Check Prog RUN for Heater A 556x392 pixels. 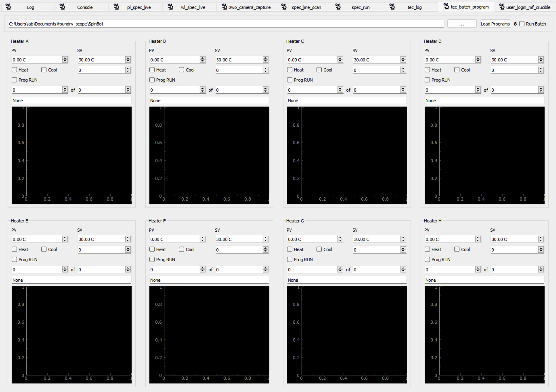(14, 80)
